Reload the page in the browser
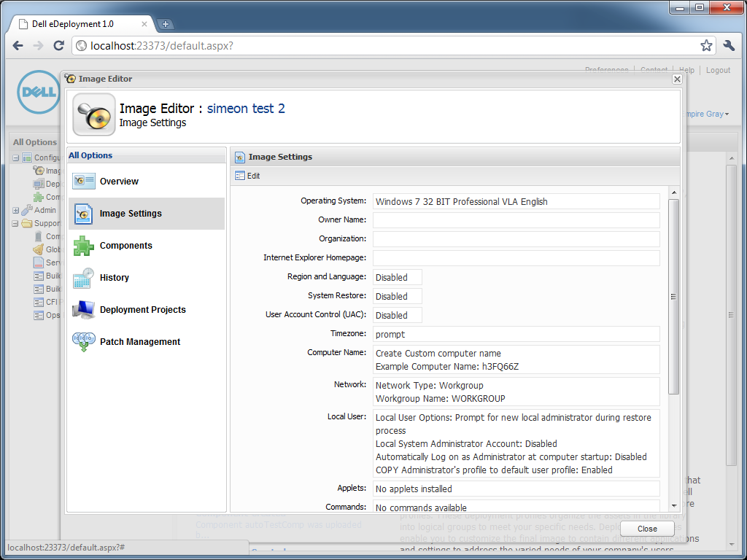This screenshot has height=560, width=747. click(x=58, y=46)
